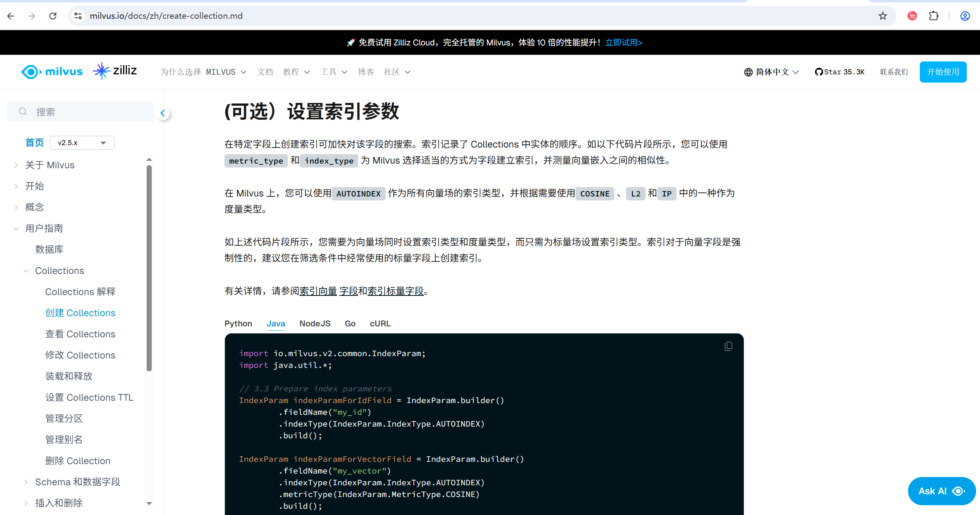Open the 立即试用 promotional link

pyautogui.click(x=623, y=42)
